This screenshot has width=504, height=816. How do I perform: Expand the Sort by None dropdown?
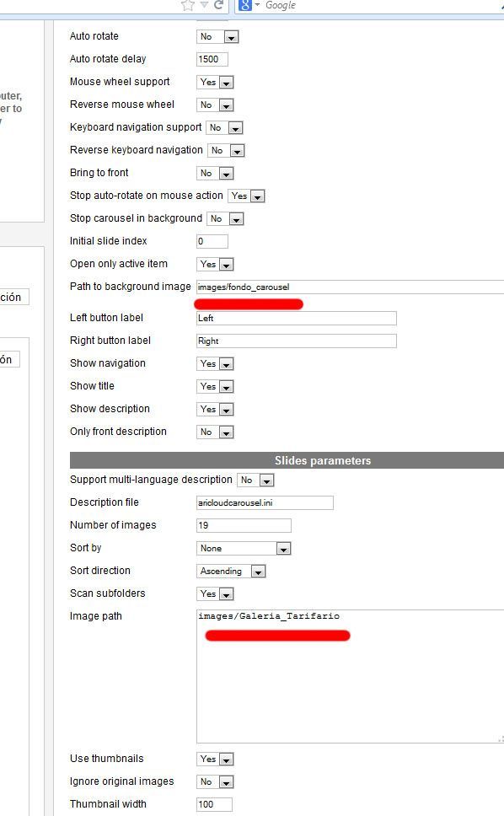(244, 549)
